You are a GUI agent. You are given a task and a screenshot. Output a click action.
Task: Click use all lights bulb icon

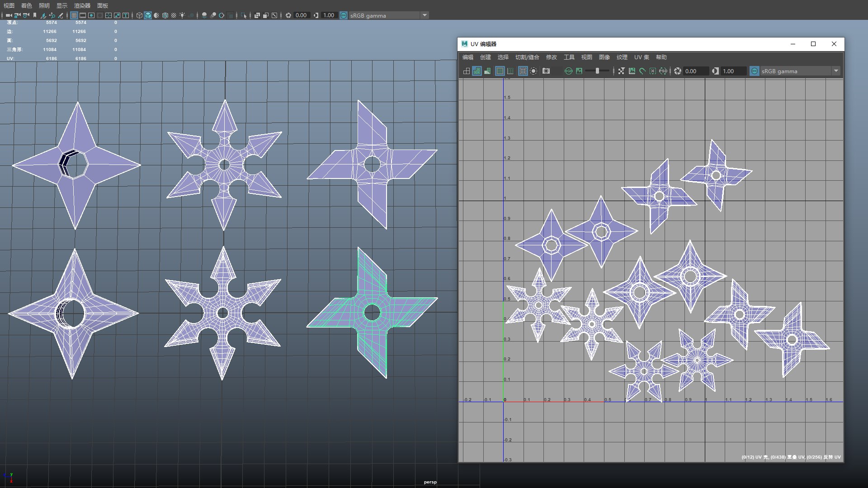point(182,15)
